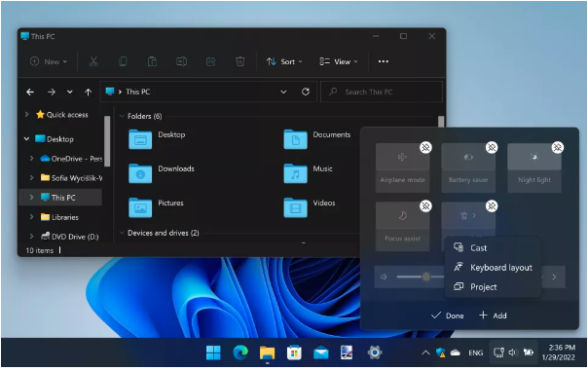This screenshot has height=371, width=588.
Task: Click the navigation pane scrollbar
Action: click(x=107, y=141)
